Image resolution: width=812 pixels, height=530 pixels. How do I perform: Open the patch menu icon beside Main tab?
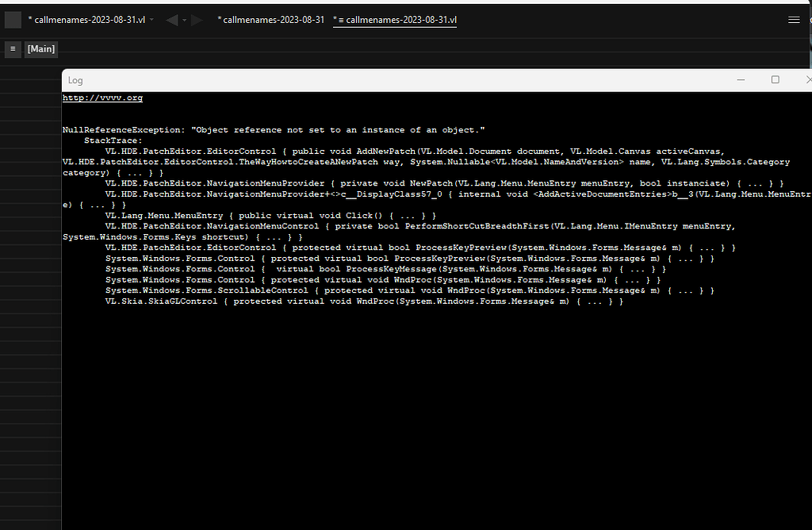click(x=13, y=49)
